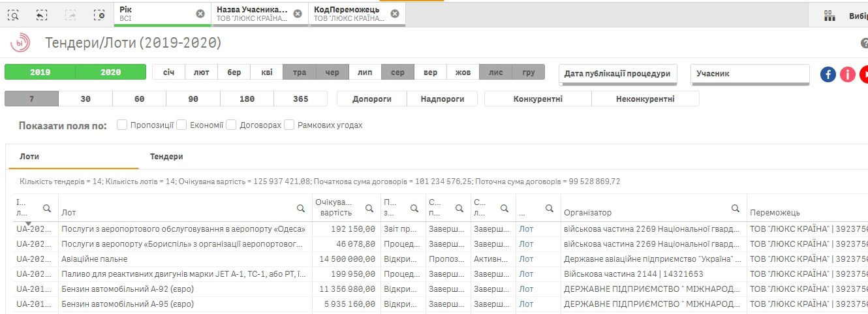Enable the Економії fields checkbox
The image size is (868, 314).
click(x=181, y=125)
